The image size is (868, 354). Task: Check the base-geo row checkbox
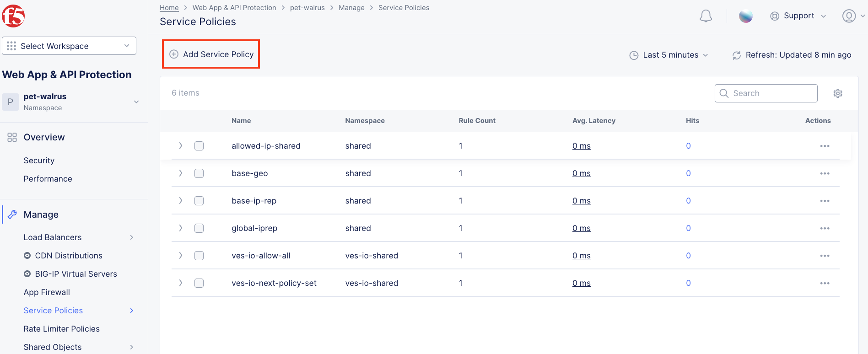pyautogui.click(x=199, y=173)
